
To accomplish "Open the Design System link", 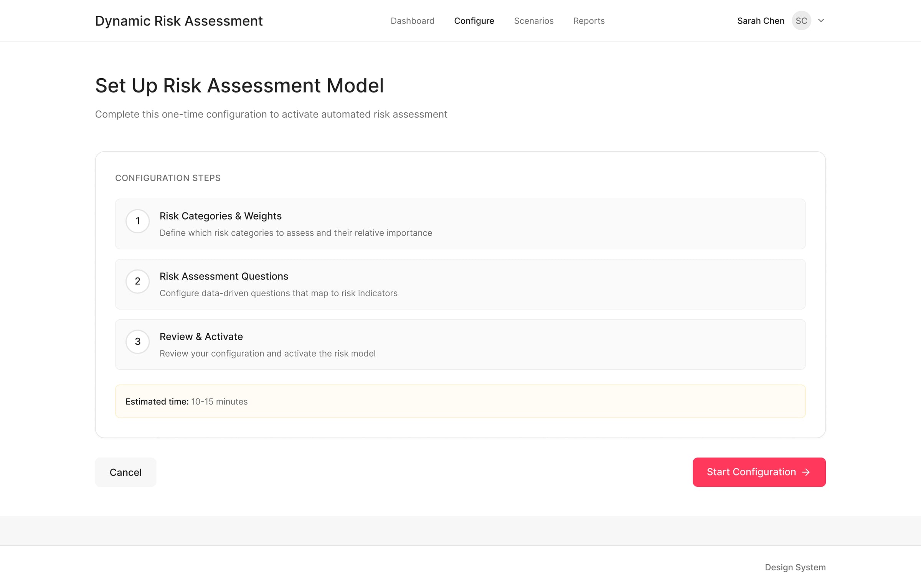I will (x=795, y=567).
